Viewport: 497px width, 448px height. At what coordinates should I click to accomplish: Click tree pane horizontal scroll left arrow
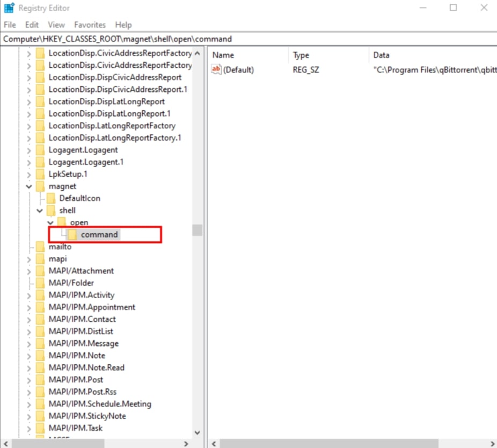pyautogui.click(x=6, y=444)
